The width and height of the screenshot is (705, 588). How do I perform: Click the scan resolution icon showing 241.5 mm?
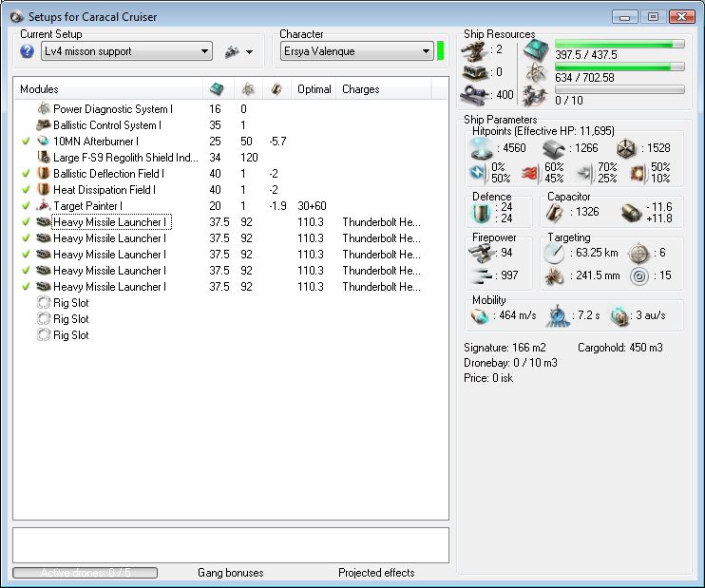[554, 276]
